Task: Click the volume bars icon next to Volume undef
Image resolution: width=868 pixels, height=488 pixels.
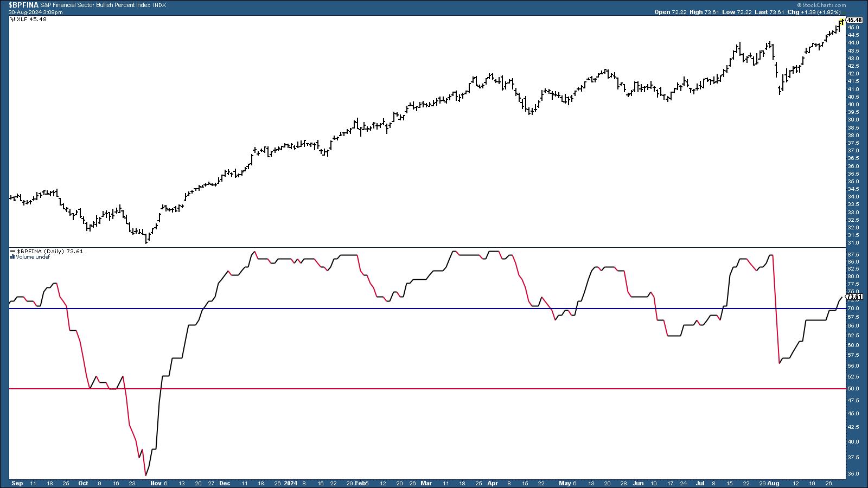Action: coord(12,257)
